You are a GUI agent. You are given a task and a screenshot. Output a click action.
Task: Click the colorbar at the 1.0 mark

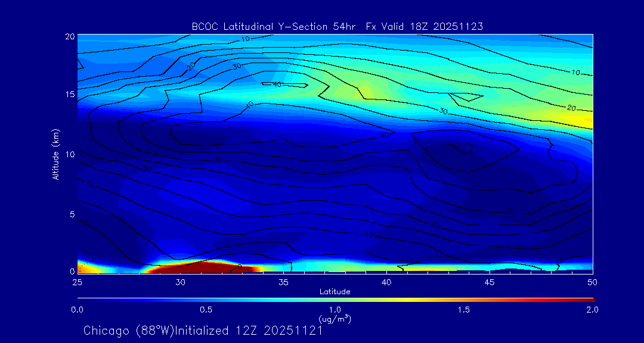tap(335, 300)
